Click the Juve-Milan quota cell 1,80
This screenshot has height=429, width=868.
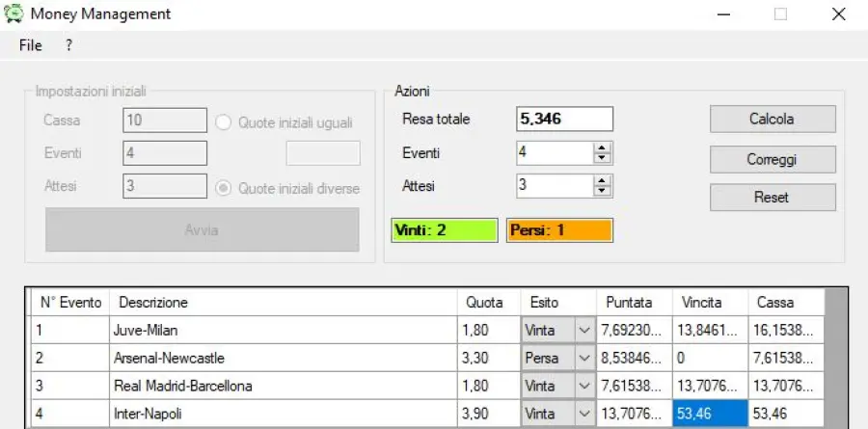(489, 331)
